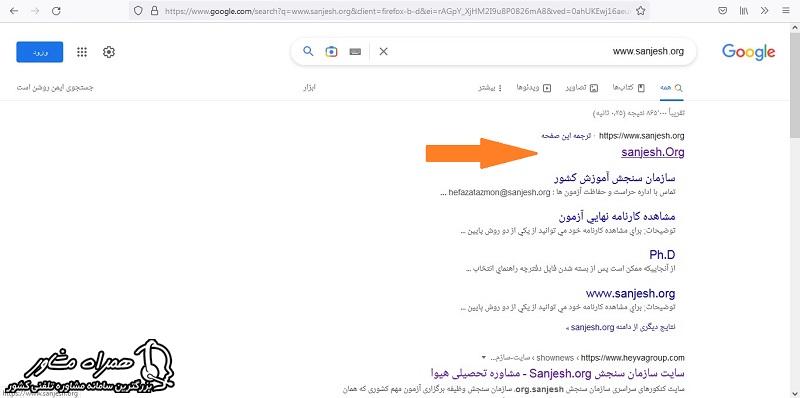Open the shield tracking protection icon

coord(137,10)
